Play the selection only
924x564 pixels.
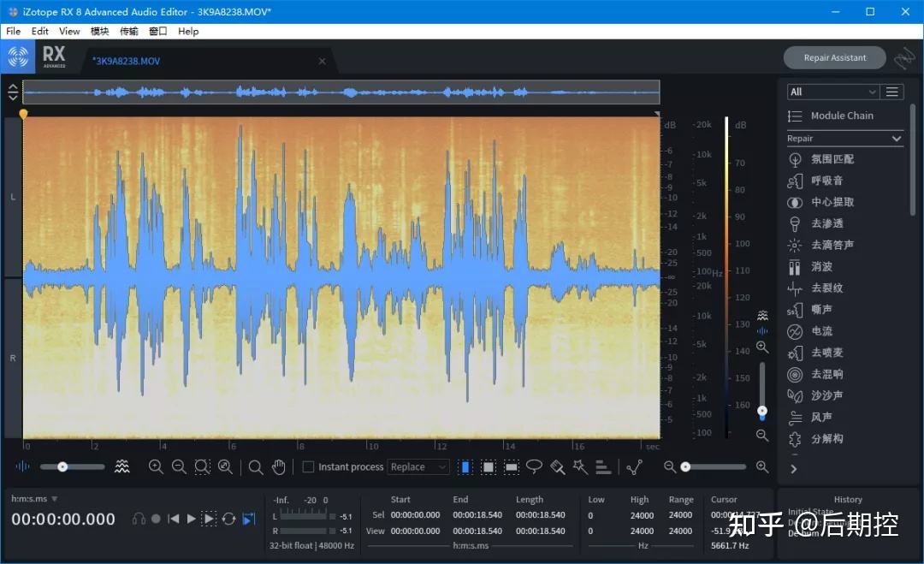[209, 519]
